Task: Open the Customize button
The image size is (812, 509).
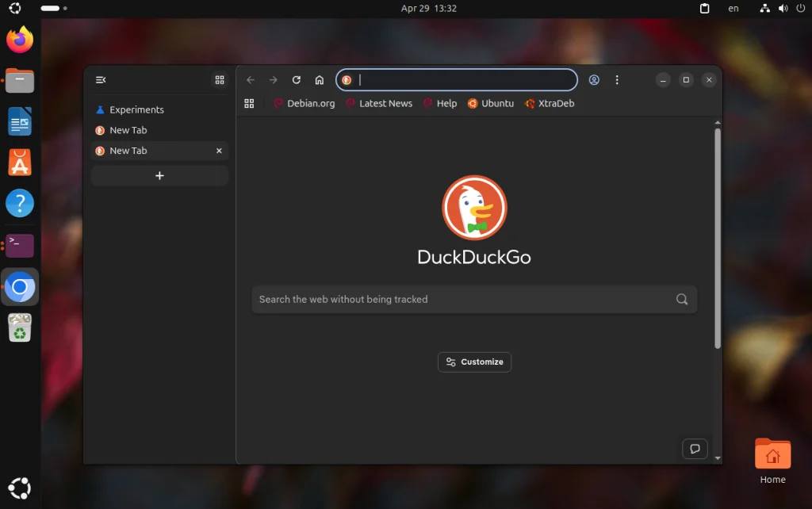Action: tap(474, 362)
